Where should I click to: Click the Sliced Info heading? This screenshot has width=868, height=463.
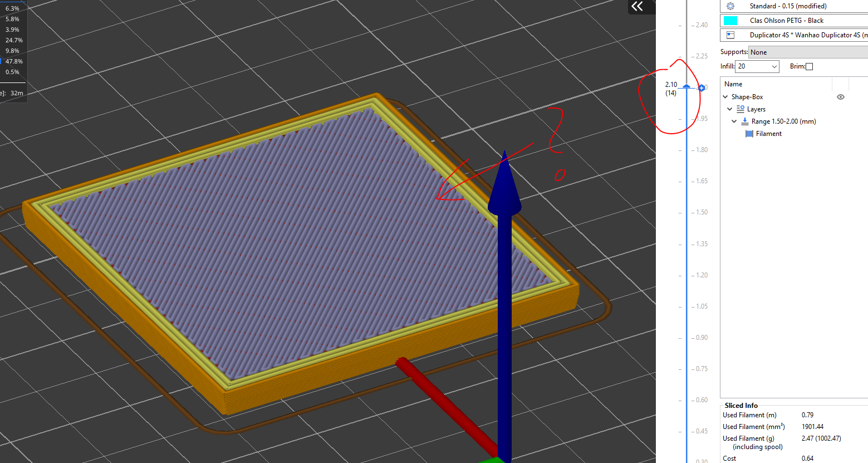pos(741,406)
